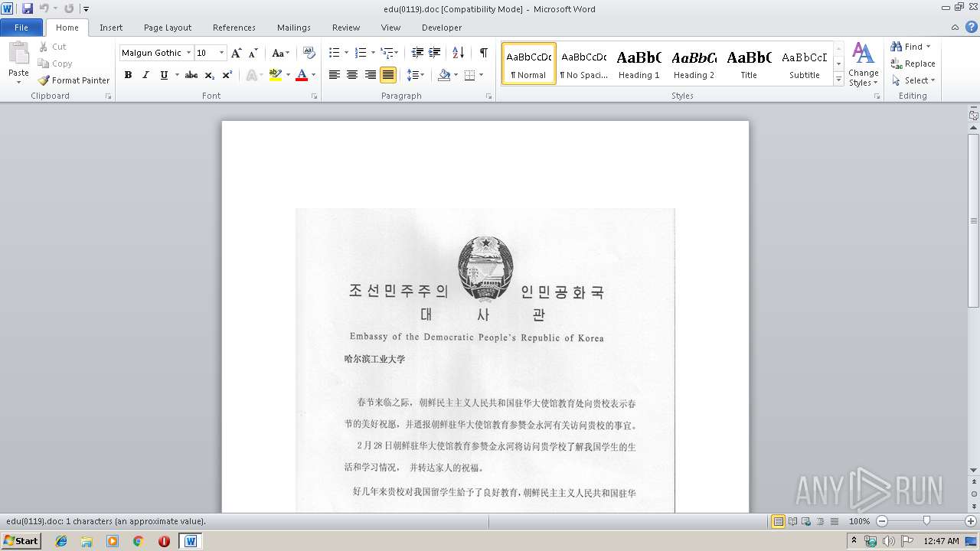Screen dimensions: 980x551
Task: Switch to Web Layout view
Action: [x=805, y=521]
